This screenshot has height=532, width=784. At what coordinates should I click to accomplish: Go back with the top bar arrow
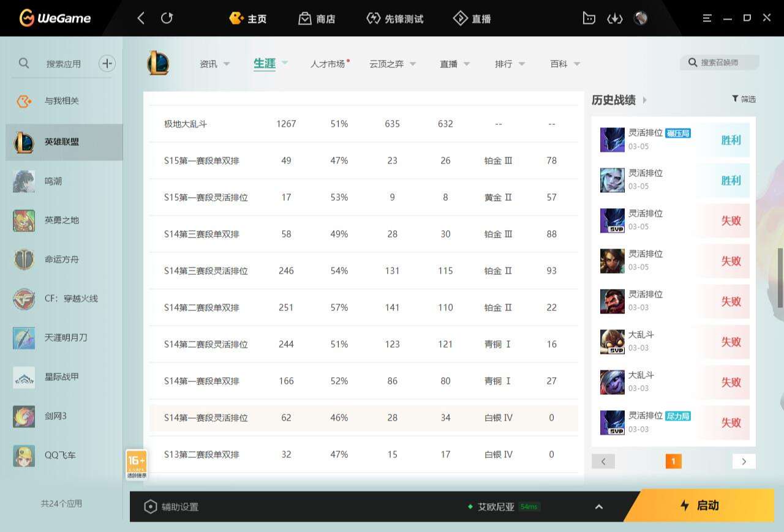[141, 18]
